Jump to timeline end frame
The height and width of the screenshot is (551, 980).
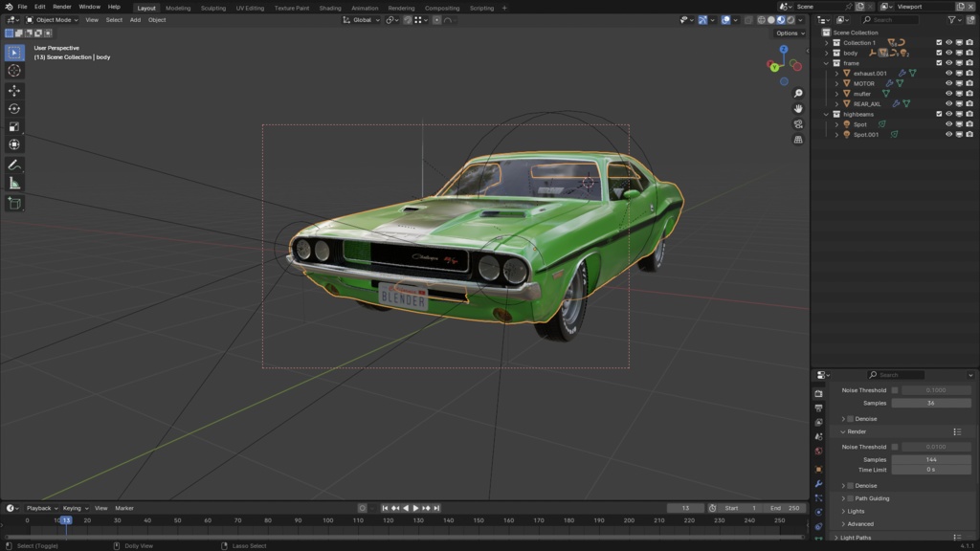(x=436, y=509)
